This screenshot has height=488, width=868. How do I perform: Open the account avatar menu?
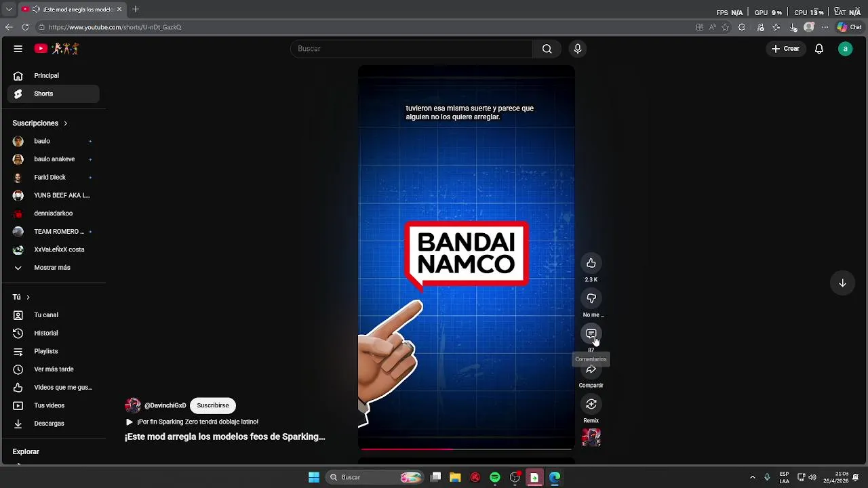point(845,49)
